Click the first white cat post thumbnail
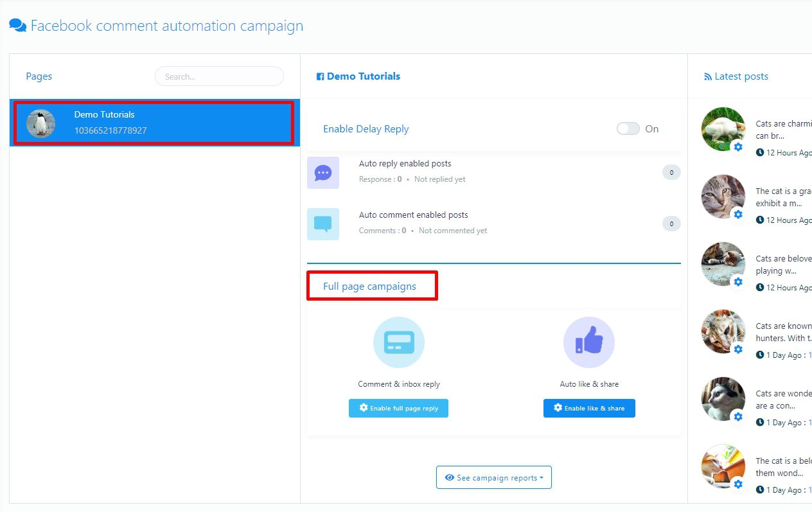This screenshot has height=512, width=812. 722,128
